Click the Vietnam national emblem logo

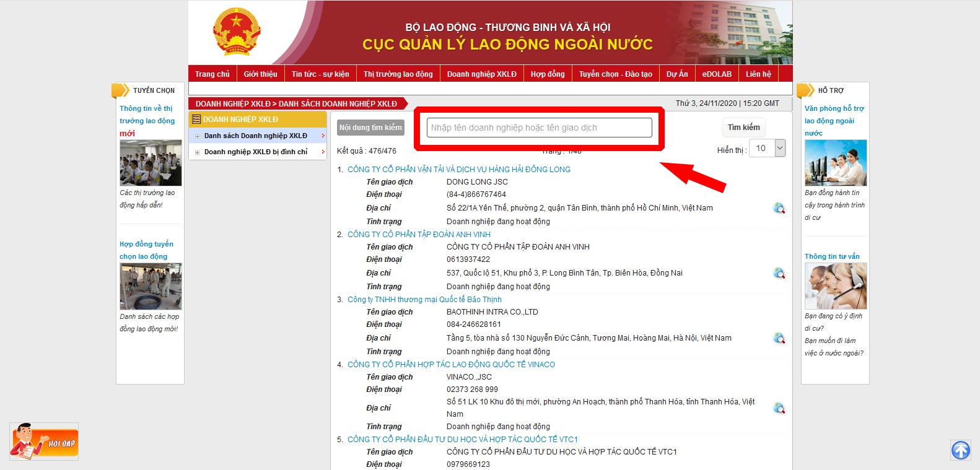point(237,32)
